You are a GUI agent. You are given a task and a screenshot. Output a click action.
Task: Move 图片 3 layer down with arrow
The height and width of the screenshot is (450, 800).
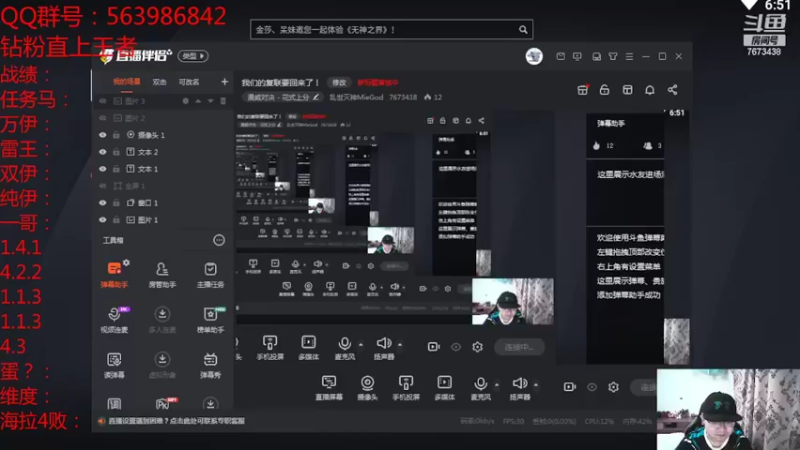[x=210, y=101]
